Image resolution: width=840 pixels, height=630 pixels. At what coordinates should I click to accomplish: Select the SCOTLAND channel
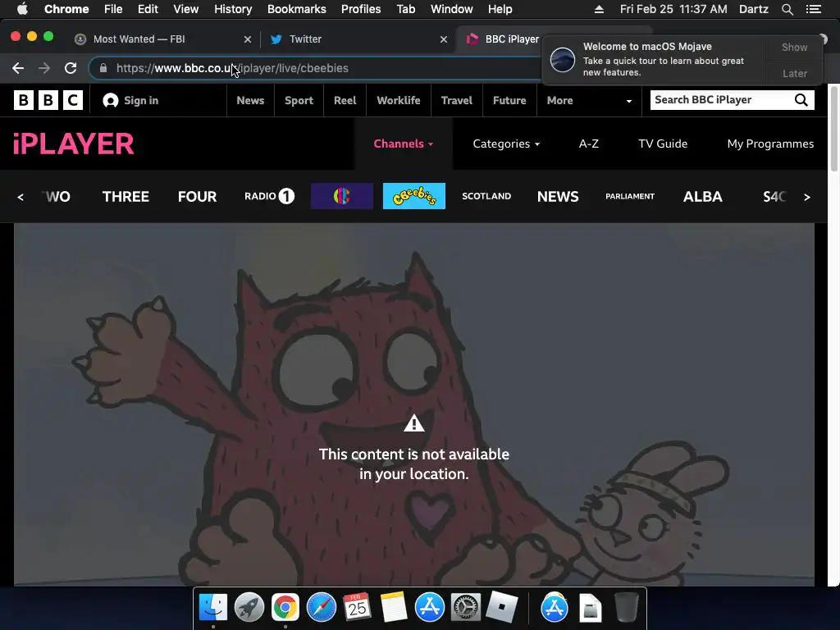pyautogui.click(x=486, y=196)
